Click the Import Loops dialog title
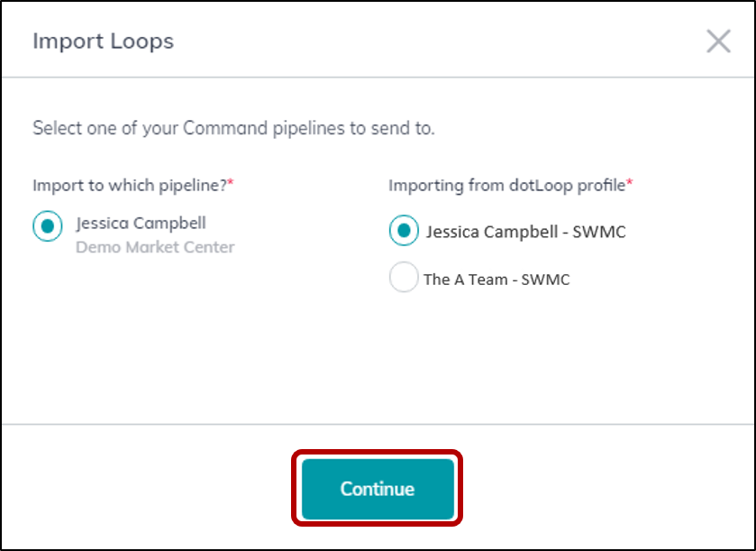Image resolution: width=756 pixels, height=551 pixels. point(103,41)
